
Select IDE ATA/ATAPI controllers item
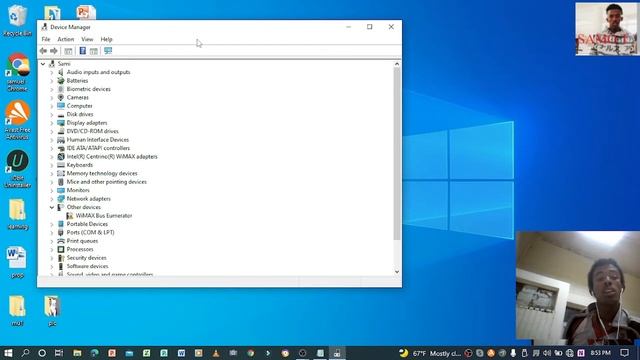(x=98, y=148)
